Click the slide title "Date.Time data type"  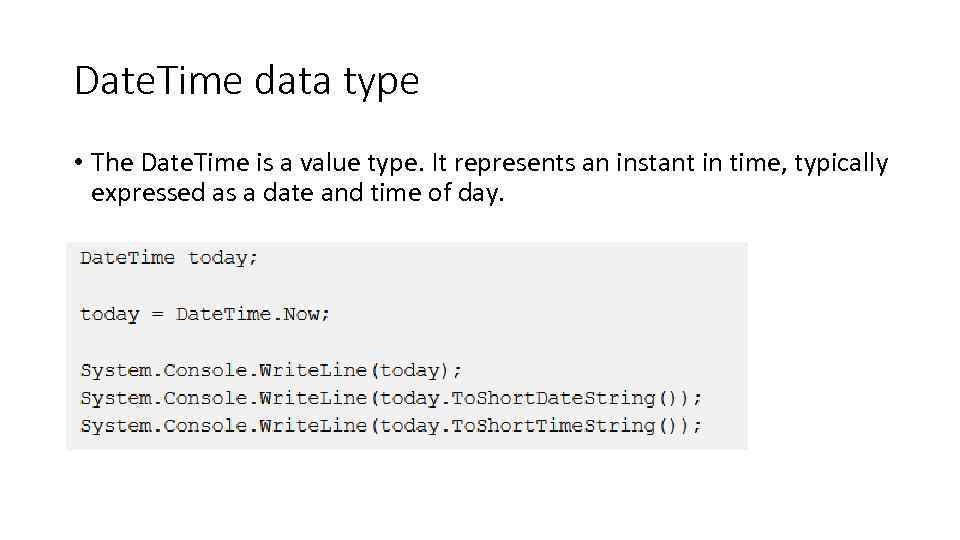click(x=246, y=81)
